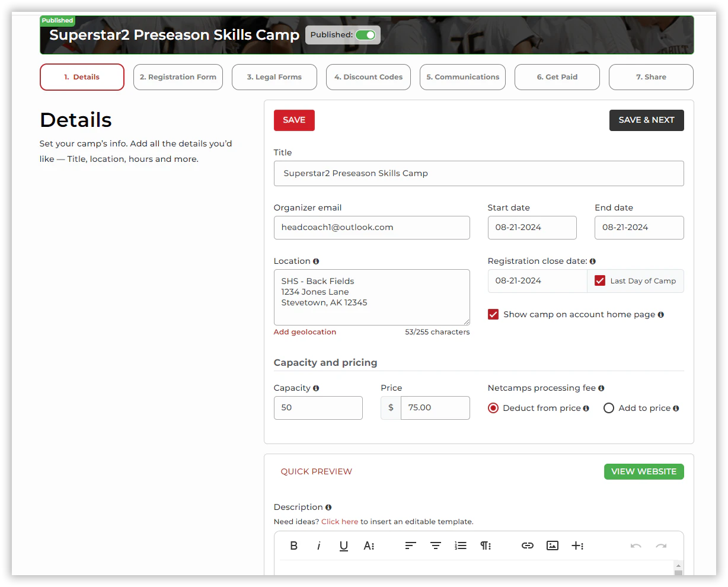The image size is (728, 587).
Task: Click the undo arrow in the editor
Action: tap(635, 545)
